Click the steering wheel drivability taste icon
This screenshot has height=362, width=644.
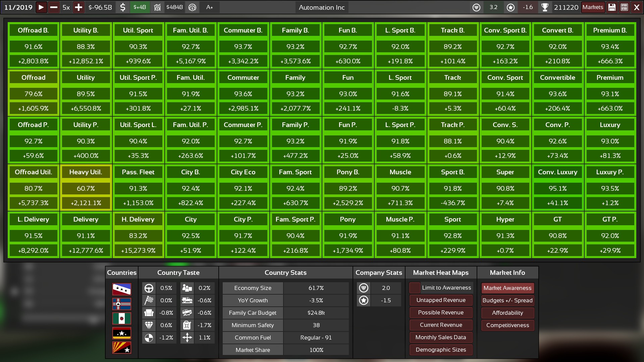click(149, 288)
